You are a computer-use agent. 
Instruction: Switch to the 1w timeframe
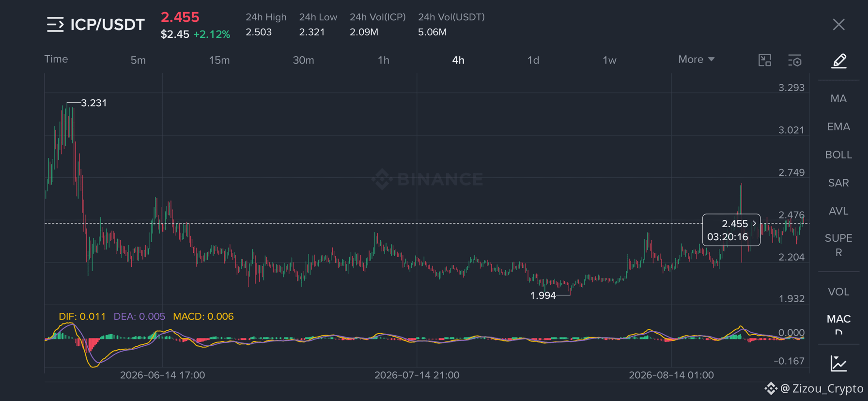click(609, 60)
